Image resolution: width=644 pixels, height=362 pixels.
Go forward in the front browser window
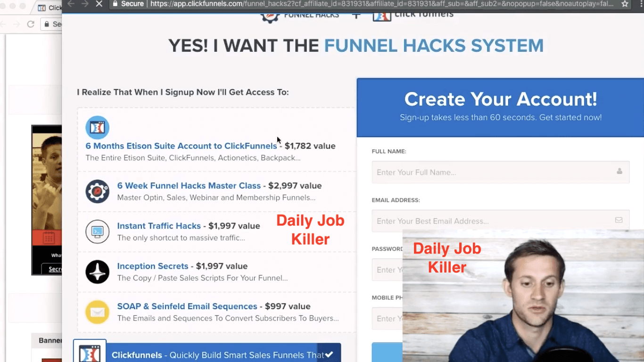click(x=85, y=4)
